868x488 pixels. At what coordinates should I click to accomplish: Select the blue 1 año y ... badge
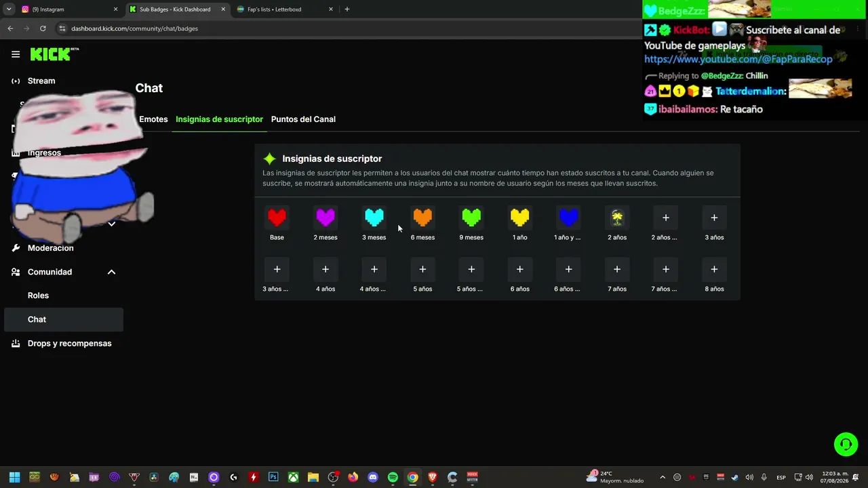tap(568, 218)
